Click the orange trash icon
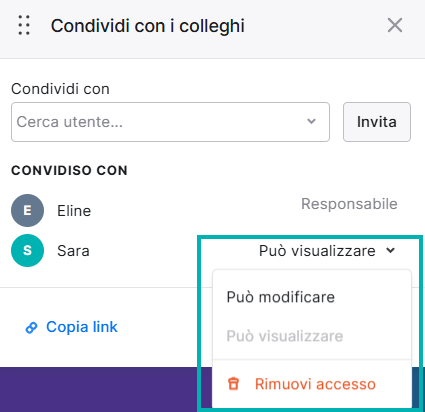The image size is (425, 412). click(233, 383)
